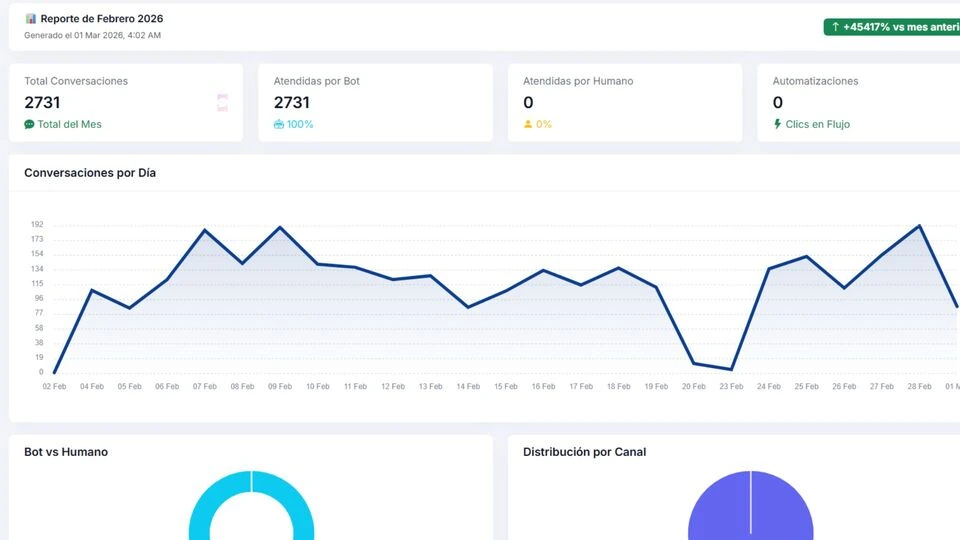This screenshot has width=960, height=540.
Task: Click the bar chart icon beside report title
Action: click(x=31, y=19)
